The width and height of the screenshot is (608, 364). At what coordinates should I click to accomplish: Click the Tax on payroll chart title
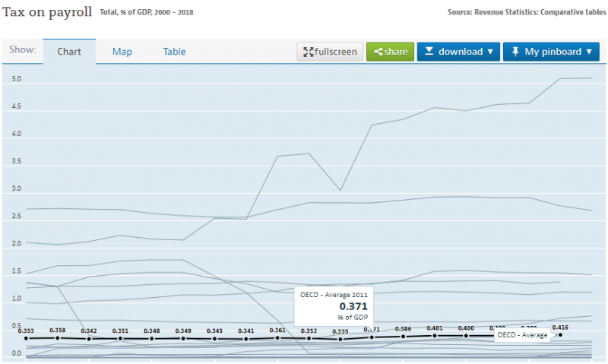(48, 12)
